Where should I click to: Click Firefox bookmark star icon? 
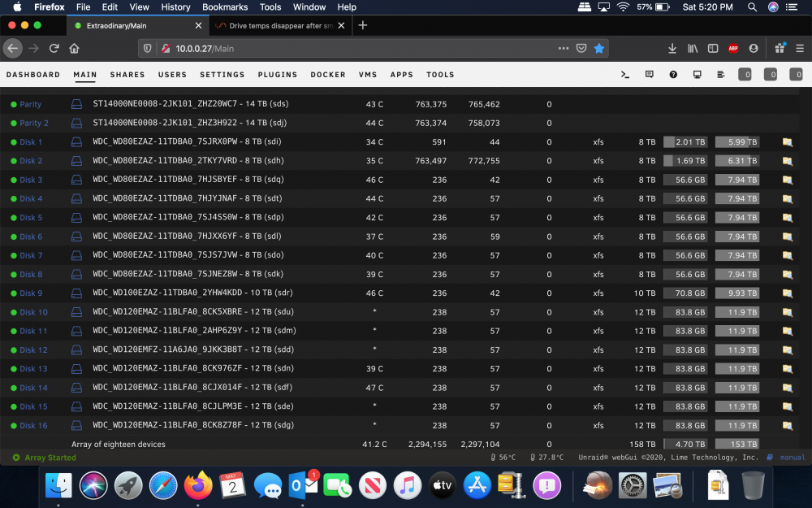point(599,48)
